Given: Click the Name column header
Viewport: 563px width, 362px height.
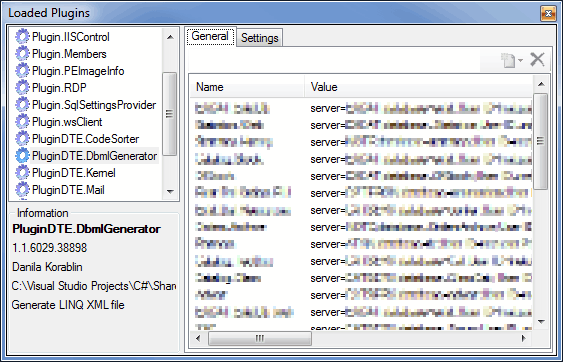Looking at the screenshot, I should [247, 87].
